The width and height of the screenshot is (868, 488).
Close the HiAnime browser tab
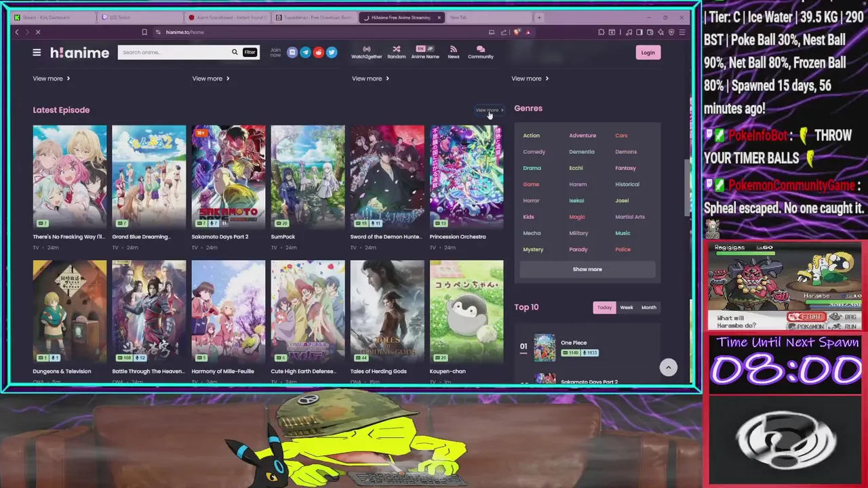[439, 17]
